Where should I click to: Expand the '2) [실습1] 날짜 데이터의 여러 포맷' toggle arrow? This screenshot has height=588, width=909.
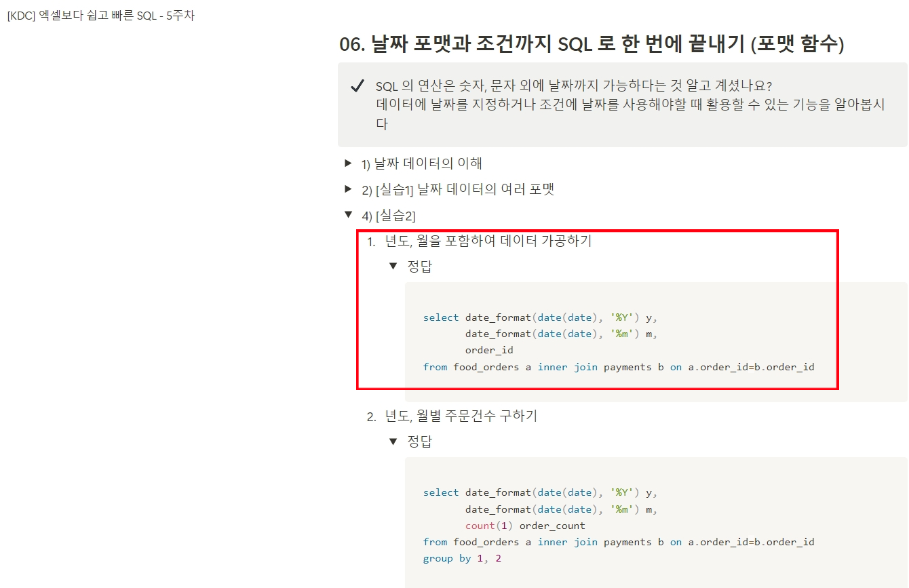coord(348,189)
